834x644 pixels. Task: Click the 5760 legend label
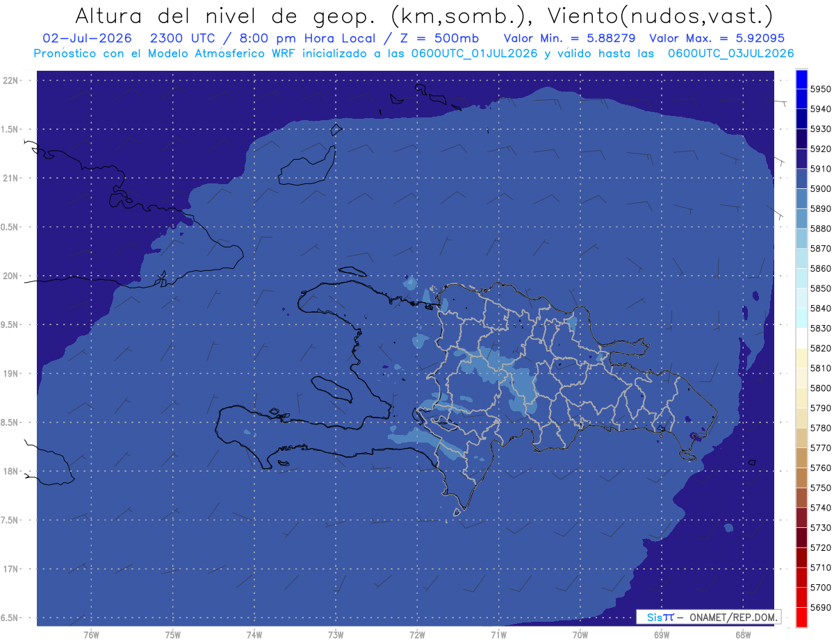point(820,468)
